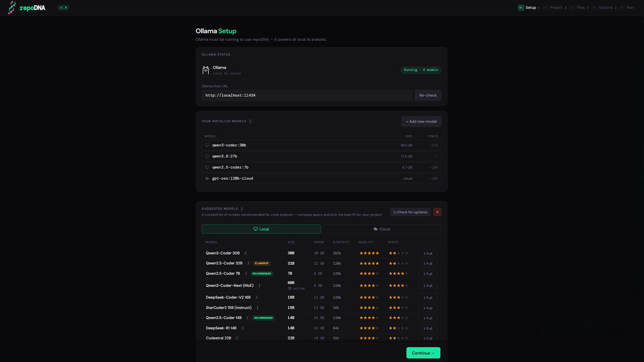Image resolution: width=644 pixels, height=362 pixels.
Task: Pull the Qwen2.5-Coder 14B model
Action: [x=428, y=318]
